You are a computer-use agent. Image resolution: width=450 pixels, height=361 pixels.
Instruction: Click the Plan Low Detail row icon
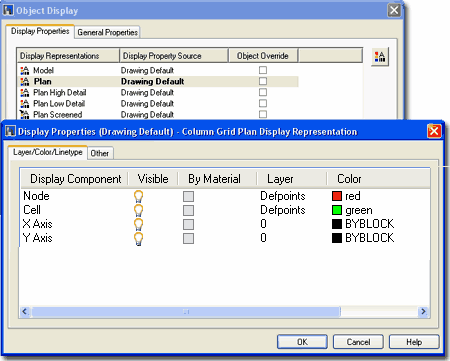pyautogui.click(x=25, y=103)
